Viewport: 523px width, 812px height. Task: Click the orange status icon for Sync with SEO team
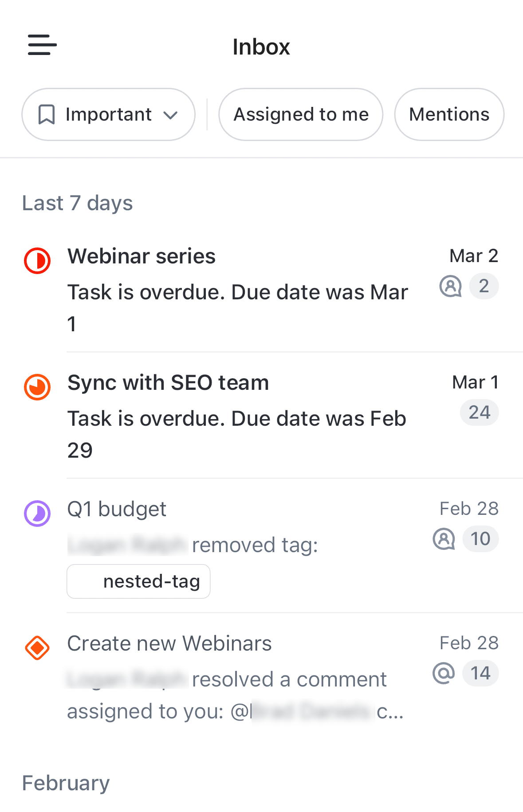pos(37,388)
